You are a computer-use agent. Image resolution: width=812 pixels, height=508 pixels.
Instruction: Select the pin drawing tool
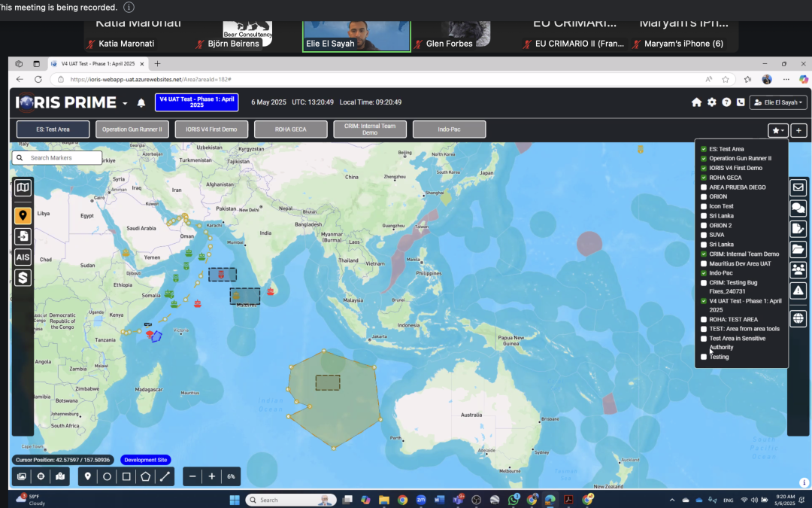[87, 476]
